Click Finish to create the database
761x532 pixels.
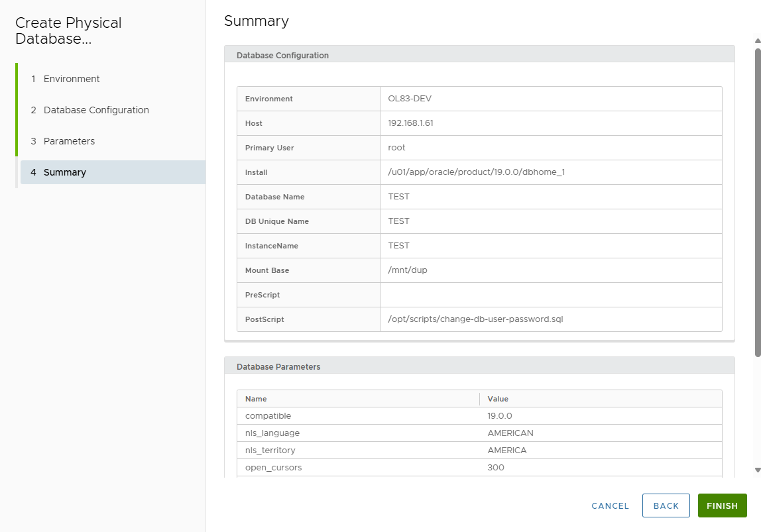[722, 505]
